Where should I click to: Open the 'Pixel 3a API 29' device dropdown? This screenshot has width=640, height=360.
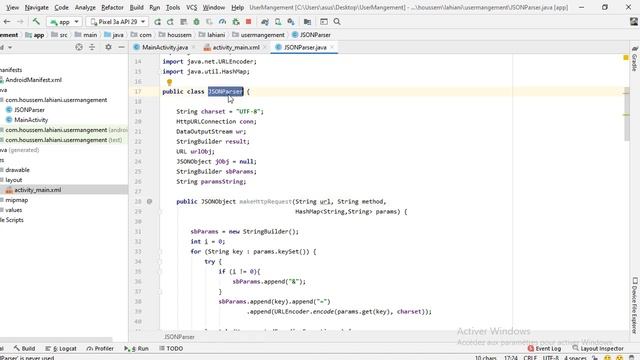pyautogui.click(x=118, y=22)
